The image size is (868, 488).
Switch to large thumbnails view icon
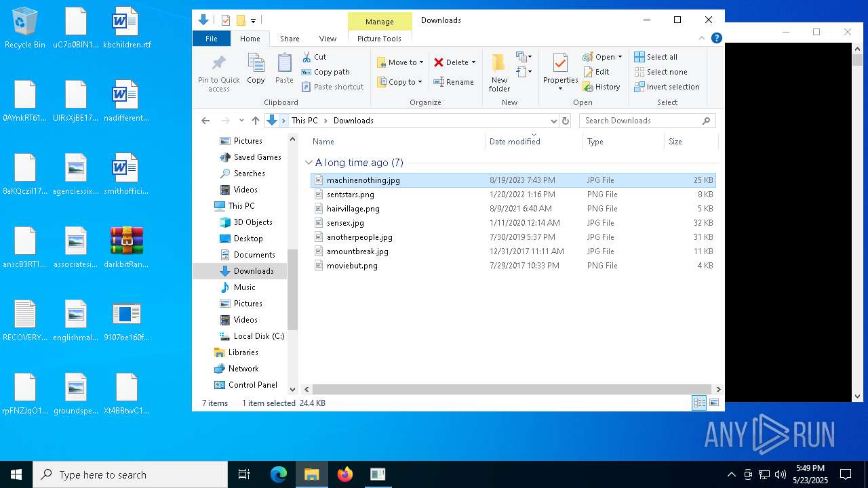[714, 403]
